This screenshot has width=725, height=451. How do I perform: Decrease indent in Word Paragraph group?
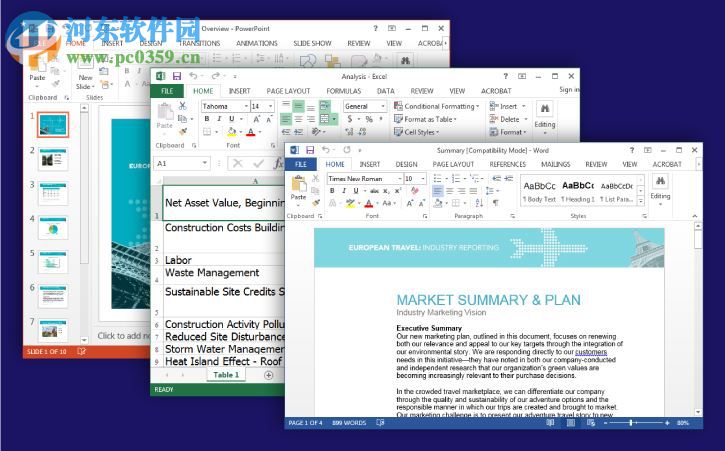click(497, 179)
